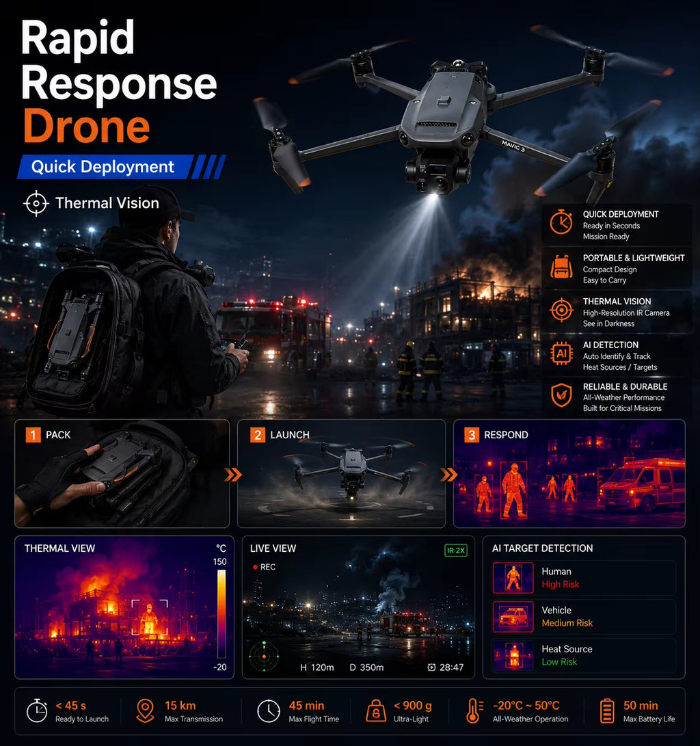
Task: Click the H 120m altitude readout
Action: click(x=317, y=667)
